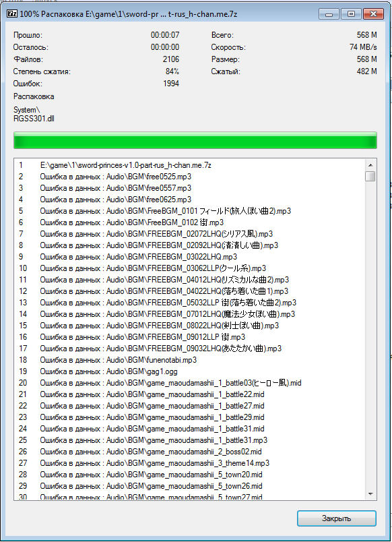The height and width of the screenshot is (542, 392).
Task: Select the error row for free0625.mp3
Action: 189,200
